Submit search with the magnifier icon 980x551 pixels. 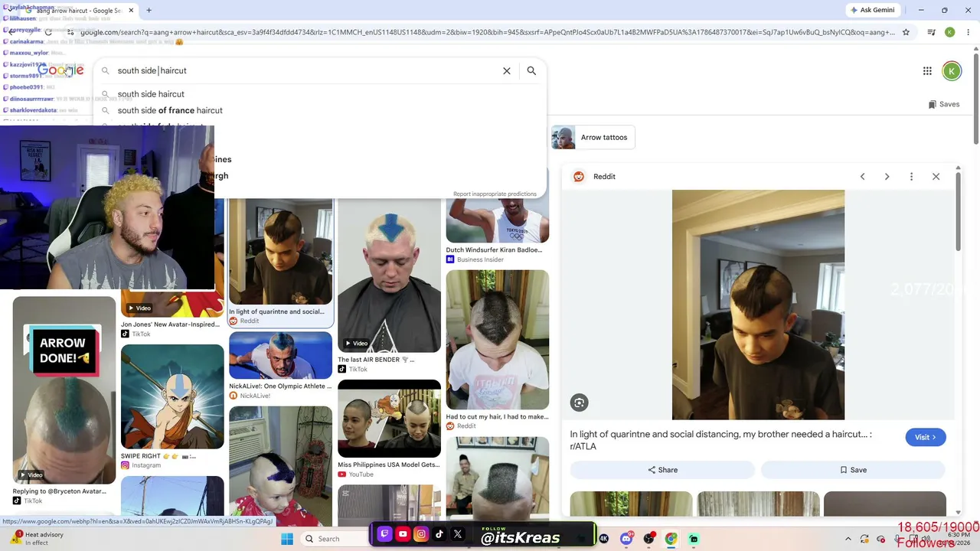(531, 70)
